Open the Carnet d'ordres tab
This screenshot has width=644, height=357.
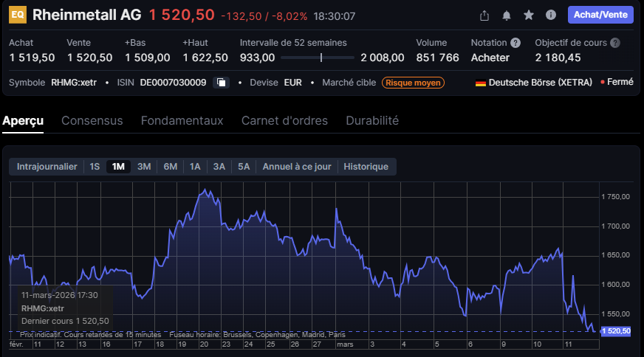point(284,121)
